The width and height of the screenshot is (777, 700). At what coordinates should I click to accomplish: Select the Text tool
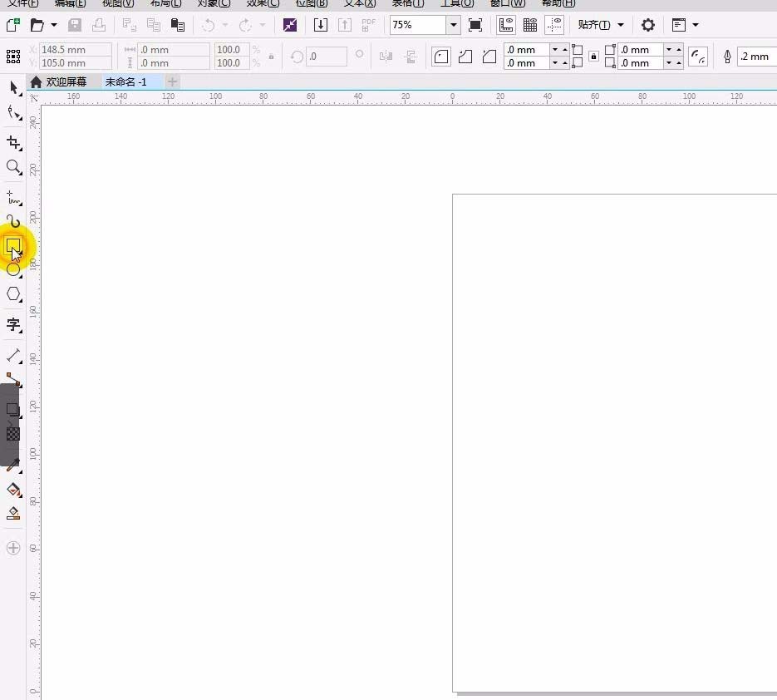[x=13, y=325]
